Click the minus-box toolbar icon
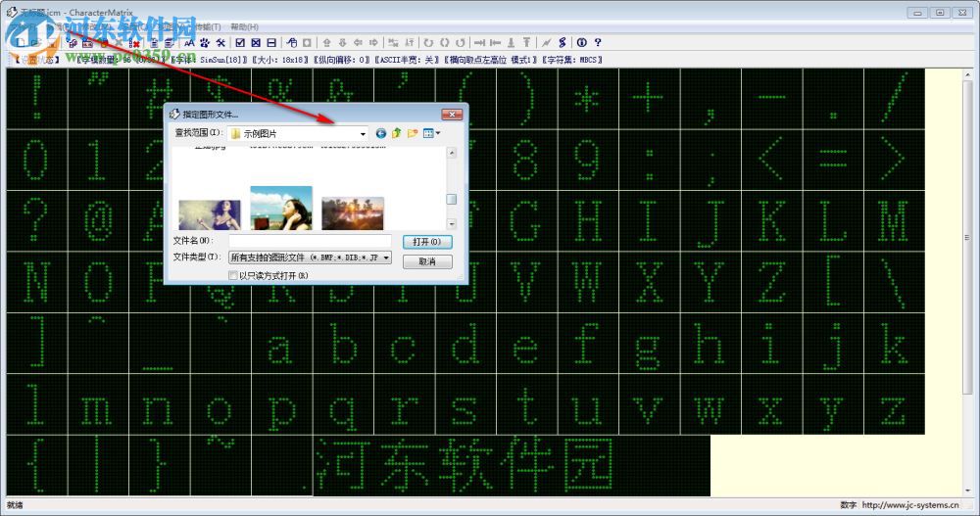 coord(271,42)
